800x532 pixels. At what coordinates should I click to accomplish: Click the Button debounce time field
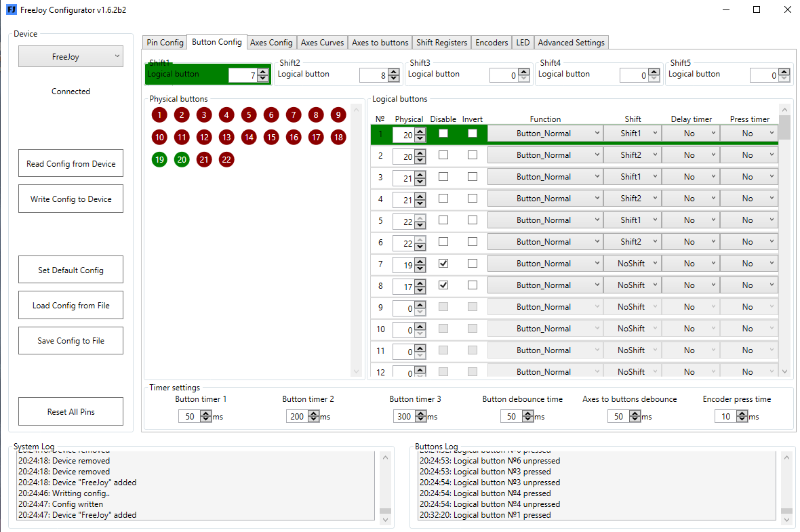(x=511, y=416)
